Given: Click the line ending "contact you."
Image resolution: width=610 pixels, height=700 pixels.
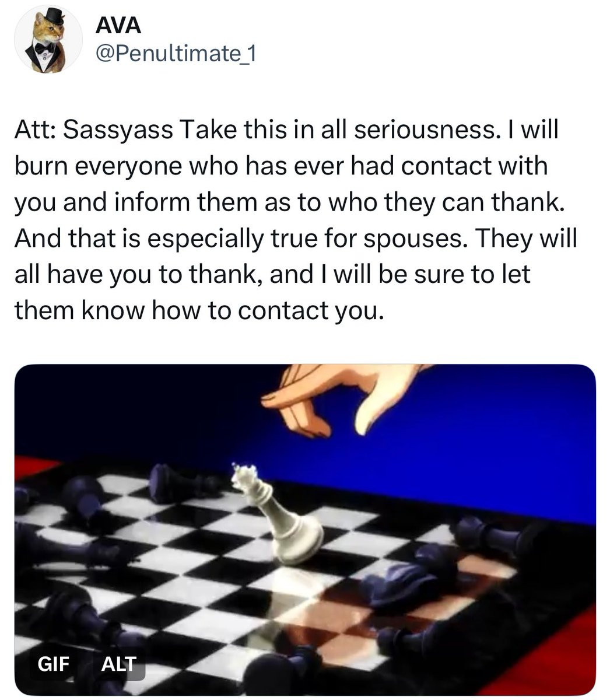Looking at the screenshot, I should 199,310.
